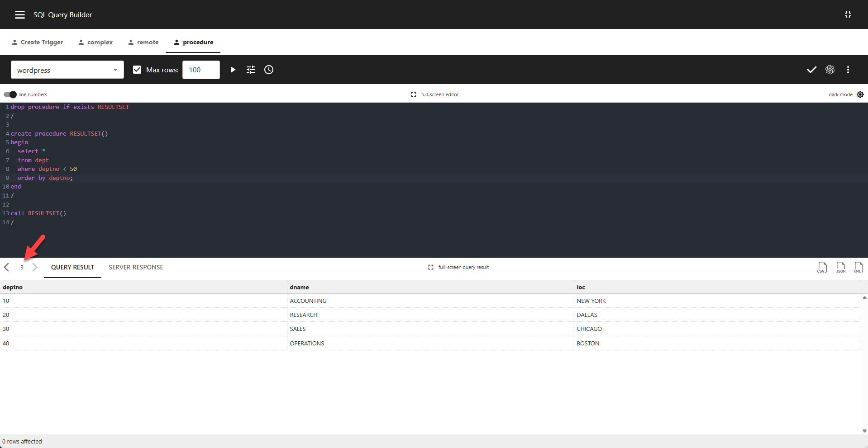Export query result as XML
This screenshot has height=448, width=868.
(858, 267)
